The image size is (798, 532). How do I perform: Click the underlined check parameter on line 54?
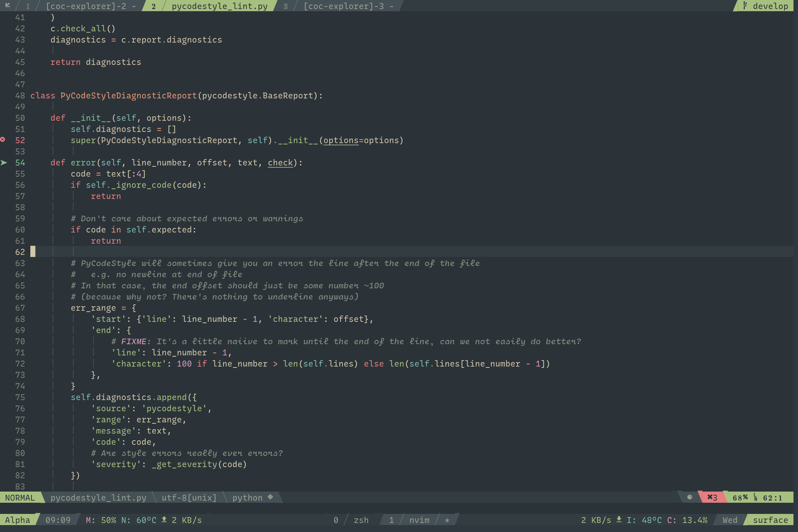280,163
